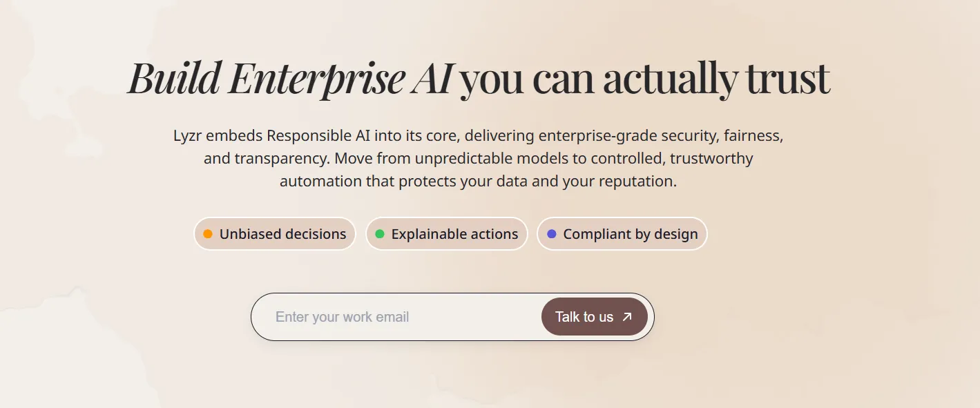This screenshot has height=408, width=980.
Task: Select the Unbiased decisions pill
Action: click(275, 234)
